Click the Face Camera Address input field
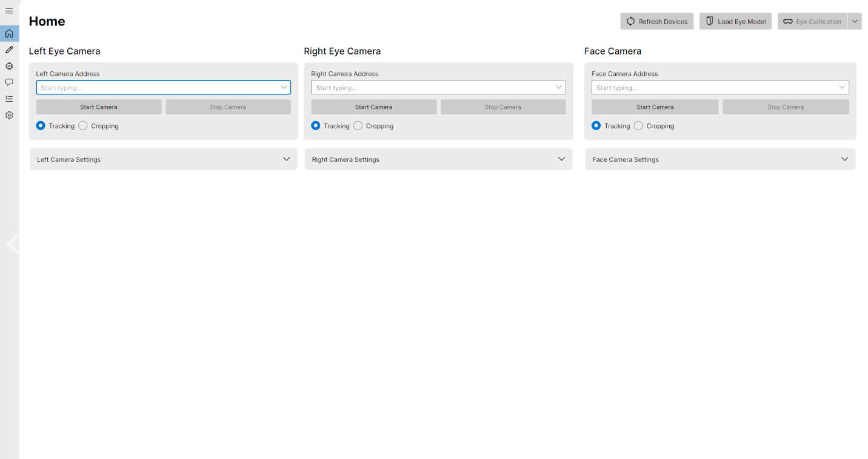The image size is (868, 459). coord(713,88)
